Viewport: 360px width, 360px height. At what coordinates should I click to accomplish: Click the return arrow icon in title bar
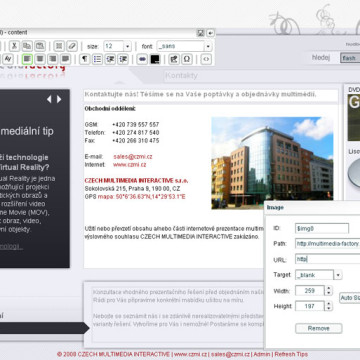point(210,33)
